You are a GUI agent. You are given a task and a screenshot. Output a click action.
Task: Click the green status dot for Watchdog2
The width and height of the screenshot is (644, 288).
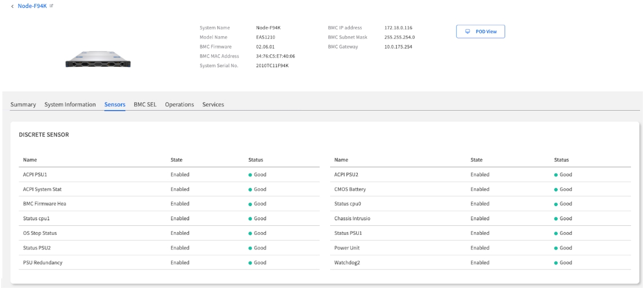tap(557, 263)
